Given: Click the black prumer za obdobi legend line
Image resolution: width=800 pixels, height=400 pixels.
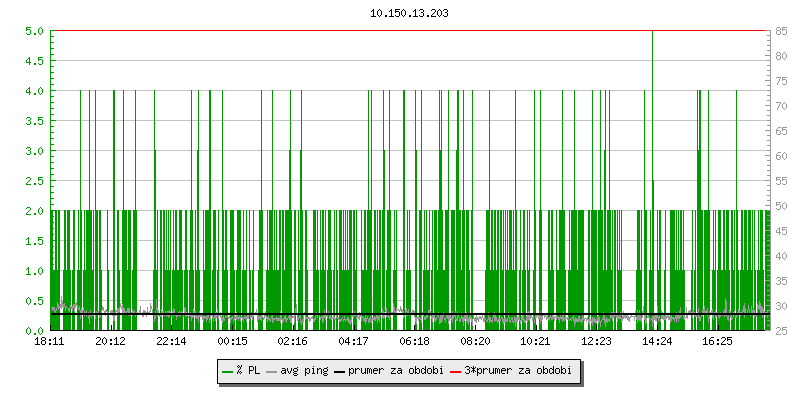Looking at the screenshot, I should pyautogui.click(x=340, y=371).
